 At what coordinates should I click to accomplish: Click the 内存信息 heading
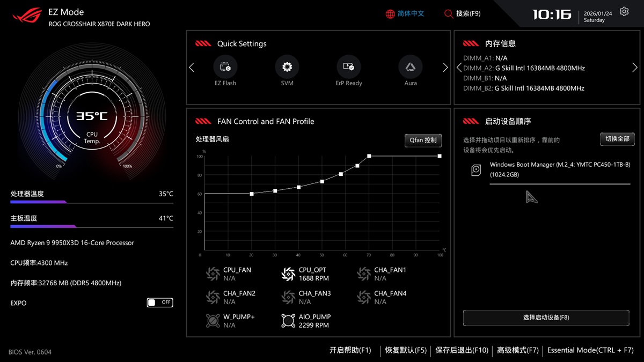click(x=500, y=44)
